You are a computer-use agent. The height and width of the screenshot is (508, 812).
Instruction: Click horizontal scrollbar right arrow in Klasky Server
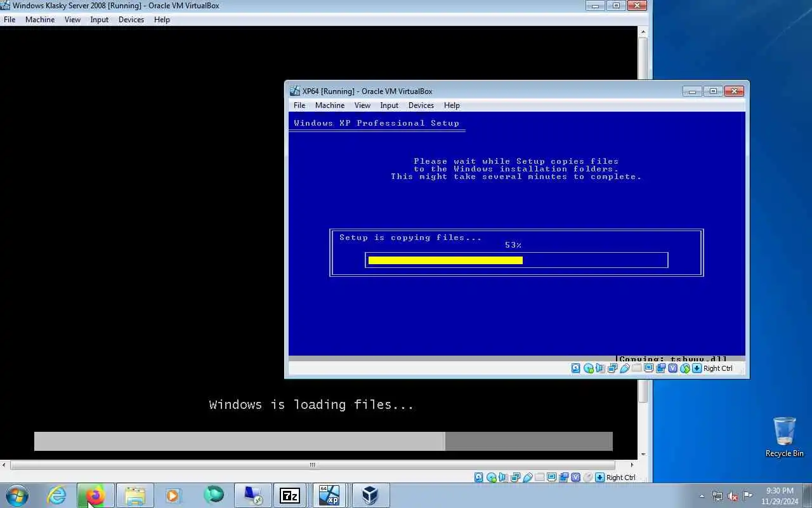point(631,465)
